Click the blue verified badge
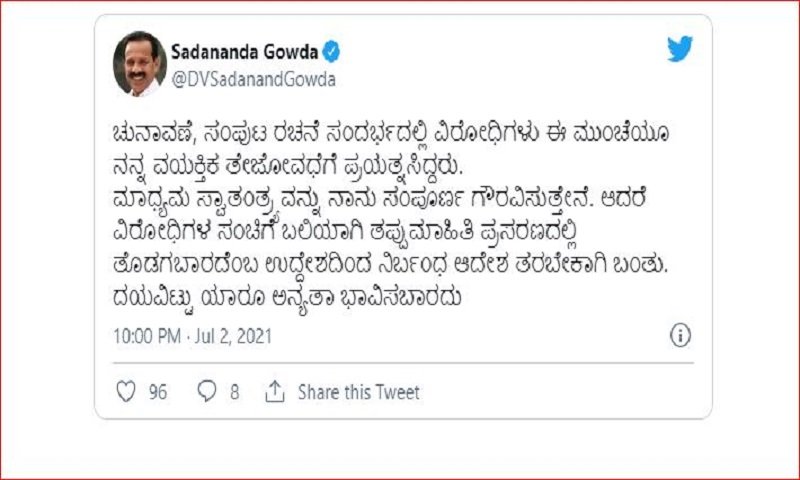 click(331, 52)
